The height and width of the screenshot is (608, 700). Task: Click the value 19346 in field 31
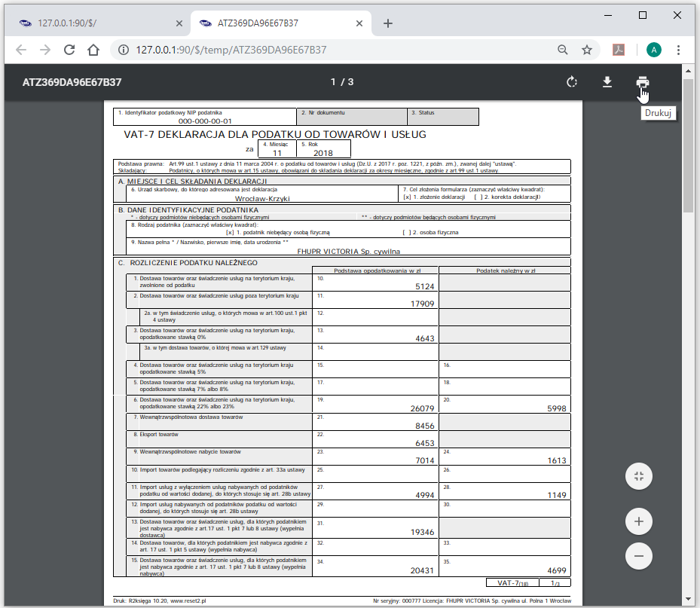pyautogui.click(x=422, y=533)
